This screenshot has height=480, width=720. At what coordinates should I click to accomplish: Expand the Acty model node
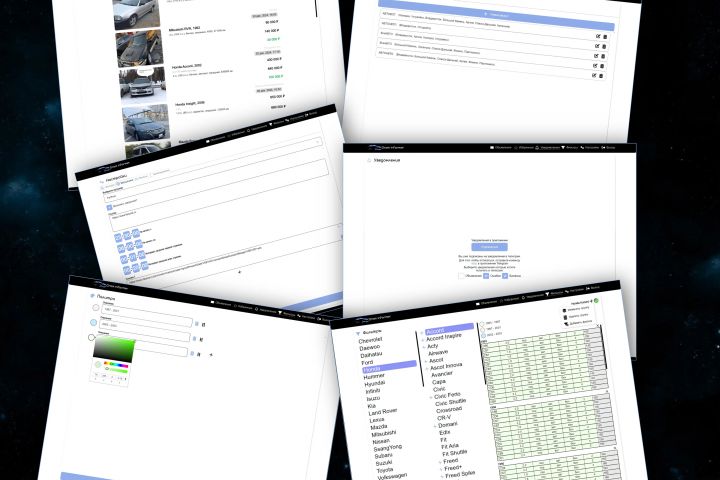[423, 347]
